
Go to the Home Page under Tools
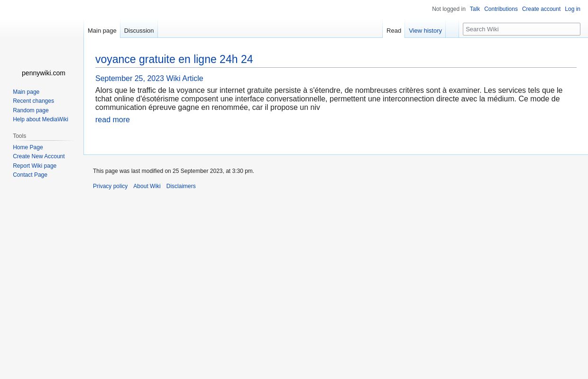coord(28,147)
